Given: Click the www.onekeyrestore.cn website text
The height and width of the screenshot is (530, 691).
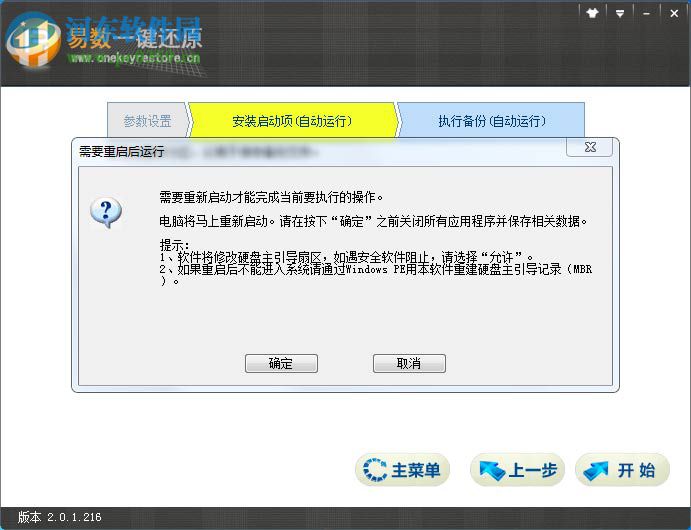Looking at the screenshot, I should click(x=134, y=58).
